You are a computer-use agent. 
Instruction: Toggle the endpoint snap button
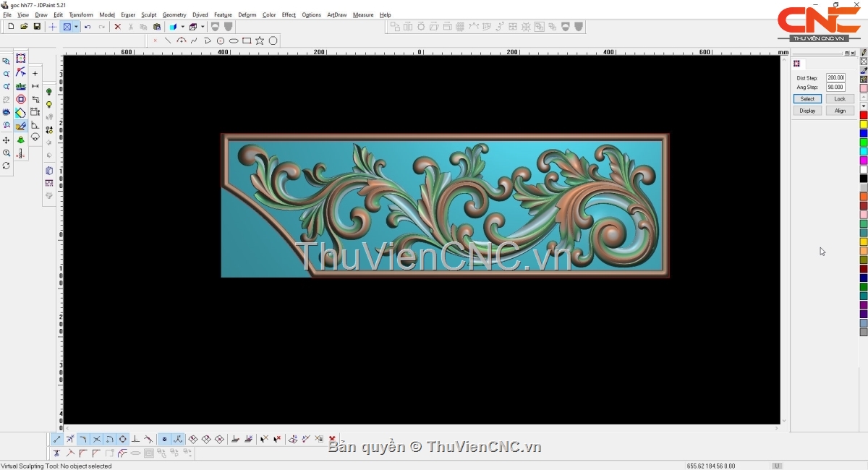coord(57,439)
